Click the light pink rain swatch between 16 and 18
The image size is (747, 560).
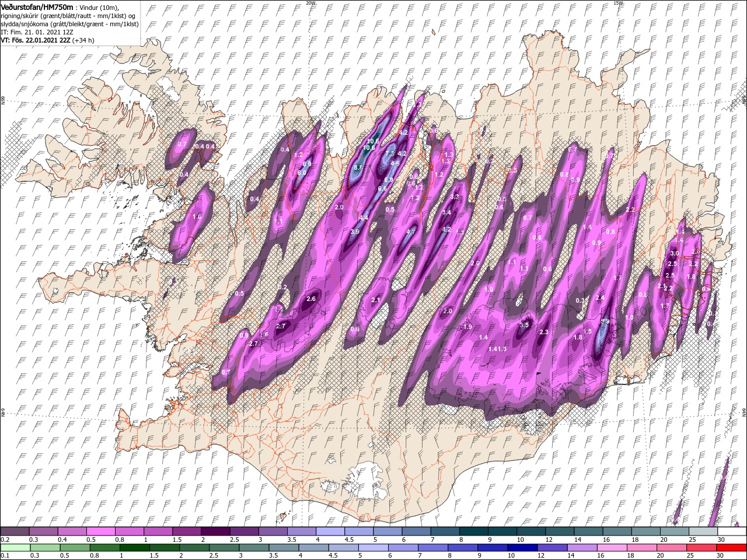[611, 547]
